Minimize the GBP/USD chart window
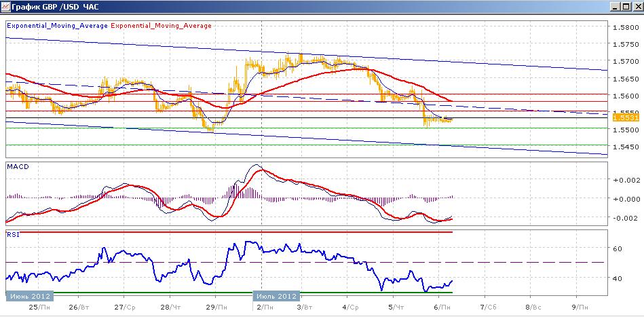Screen dimensions: 644x317 [x=615, y=7]
